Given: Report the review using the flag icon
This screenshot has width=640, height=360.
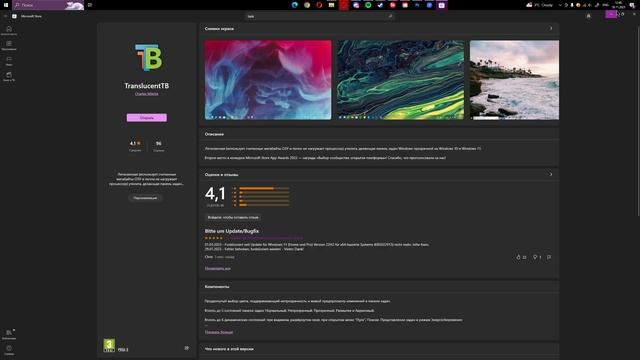Looking at the screenshot, I should coord(549,257).
